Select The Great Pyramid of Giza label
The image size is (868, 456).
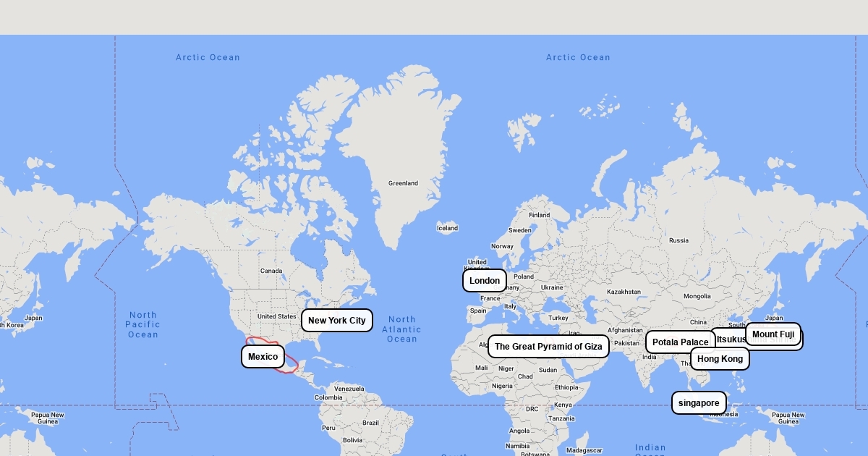click(548, 347)
